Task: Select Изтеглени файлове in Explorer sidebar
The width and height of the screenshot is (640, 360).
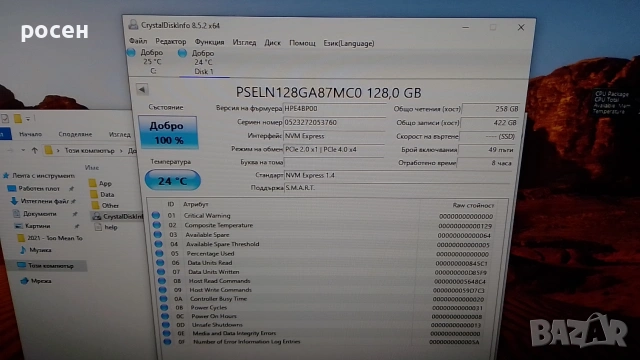Action: (x=45, y=201)
